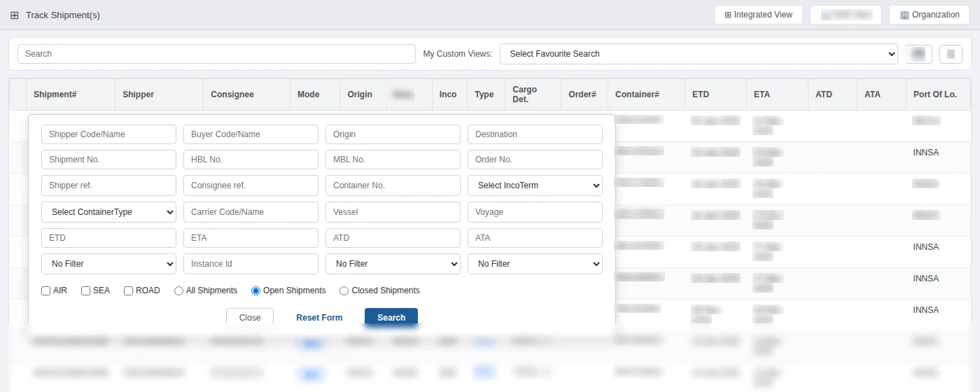
Task: Click the ATD date filter input
Action: pyautogui.click(x=393, y=238)
